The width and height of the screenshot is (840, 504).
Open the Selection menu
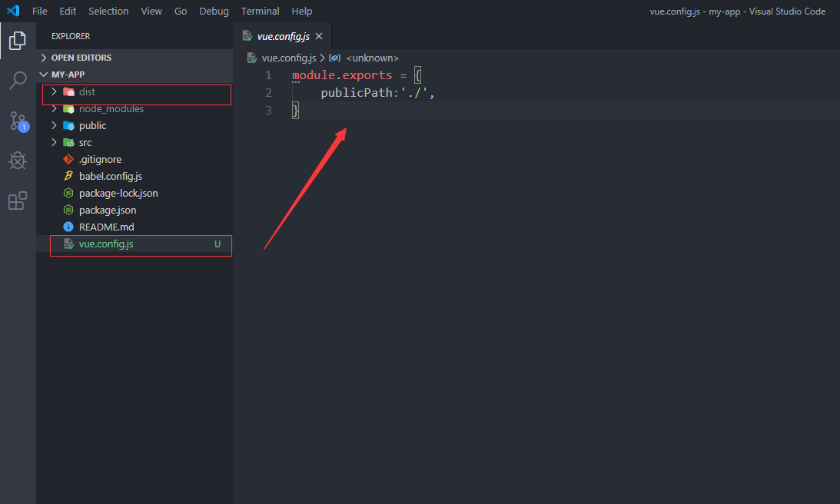coord(108,12)
